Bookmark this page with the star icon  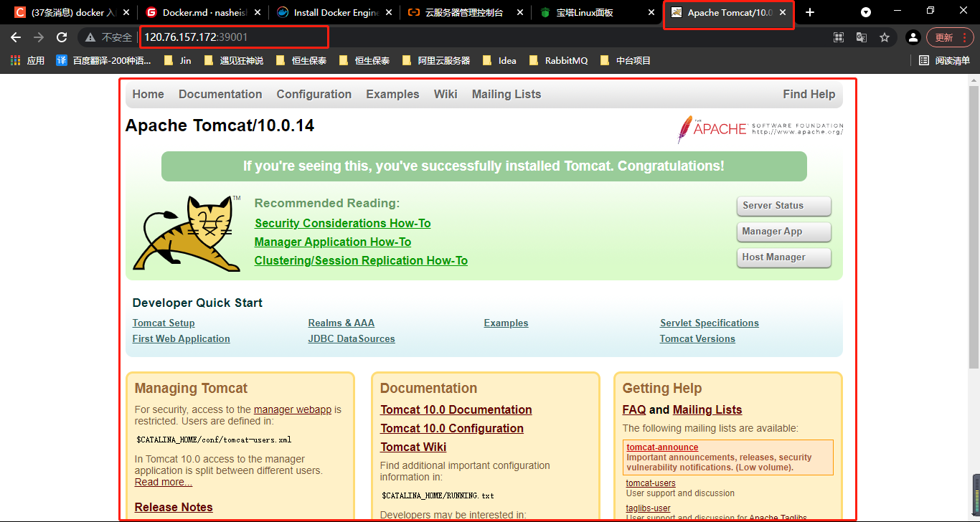[x=885, y=37]
